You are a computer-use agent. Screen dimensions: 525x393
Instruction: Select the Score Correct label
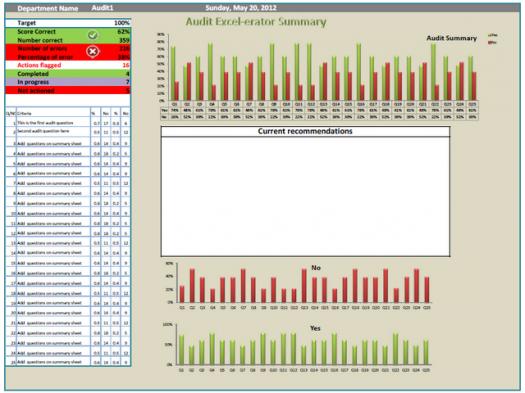click(36, 32)
